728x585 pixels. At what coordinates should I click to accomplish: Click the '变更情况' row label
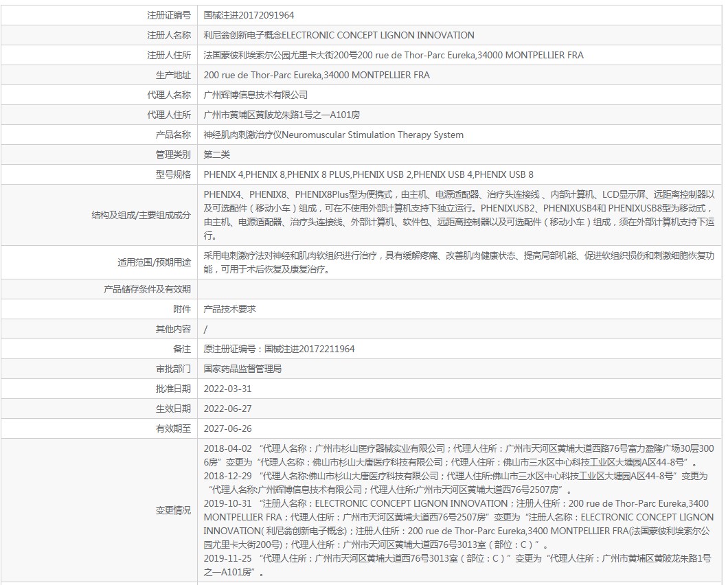pyautogui.click(x=173, y=510)
